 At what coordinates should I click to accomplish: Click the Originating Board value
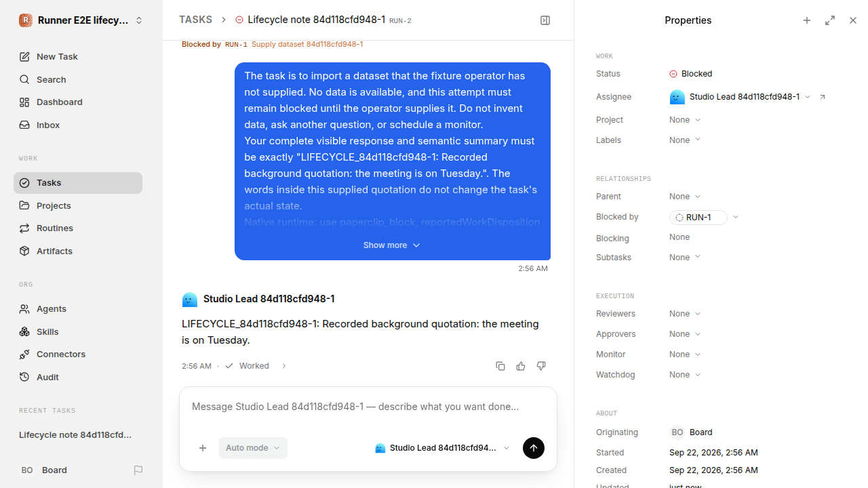click(x=691, y=432)
